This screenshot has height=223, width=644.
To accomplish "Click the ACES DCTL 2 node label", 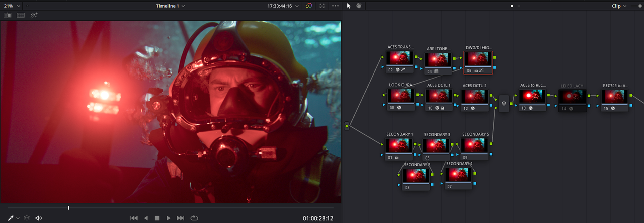I will click(x=474, y=85).
